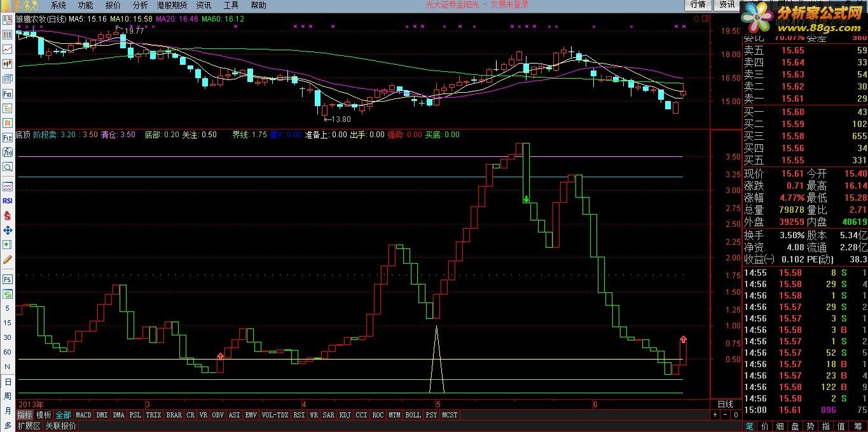This screenshot has height=432, width=868.
Task: Toggle multi-period 多 view
Action: (8, 425)
